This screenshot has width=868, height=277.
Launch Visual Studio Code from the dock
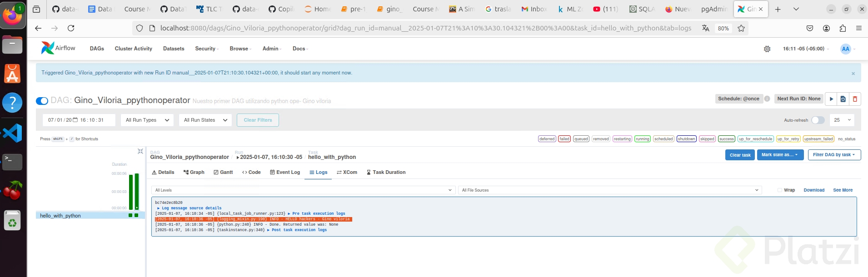pyautogui.click(x=13, y=133)
